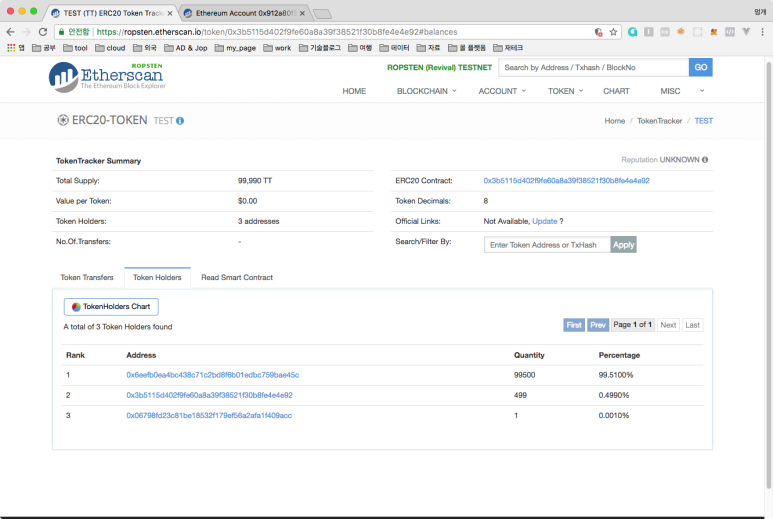Open the 'tool' bookmark folder

[x=75, y=48]
